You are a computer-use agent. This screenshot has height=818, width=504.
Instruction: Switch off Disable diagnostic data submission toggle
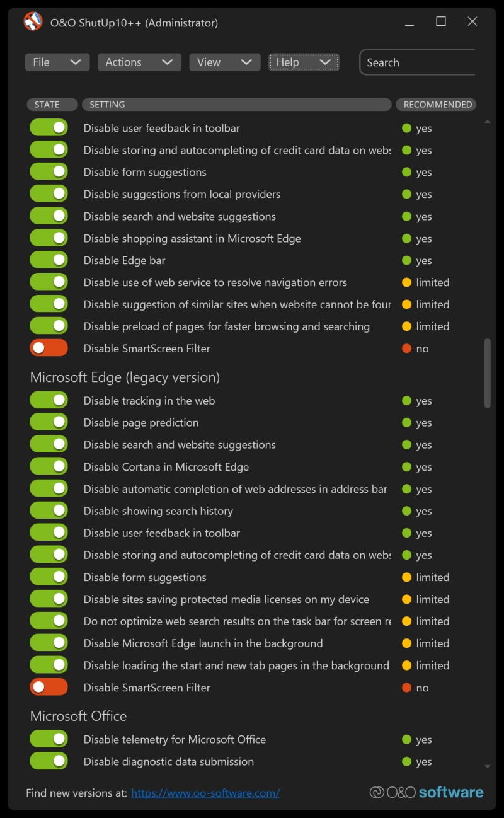coord(49,761)
